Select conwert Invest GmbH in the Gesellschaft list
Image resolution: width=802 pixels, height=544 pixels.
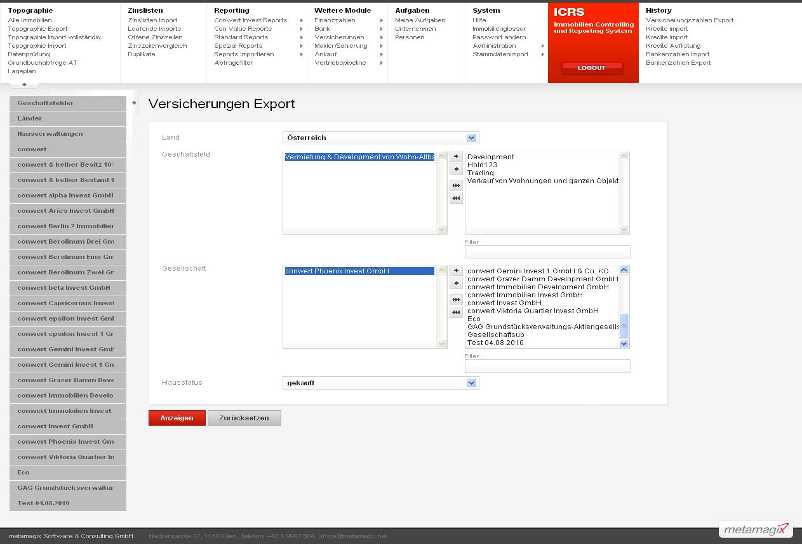tap(504, 303)
